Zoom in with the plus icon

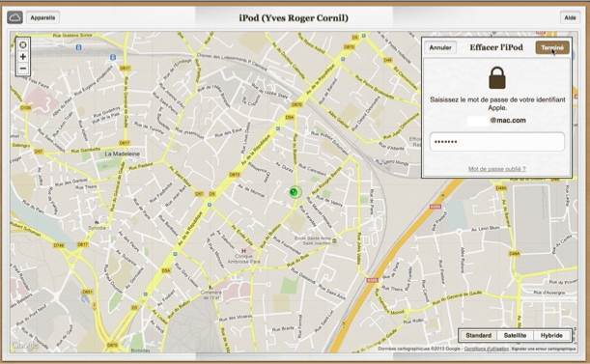[23, 57]
